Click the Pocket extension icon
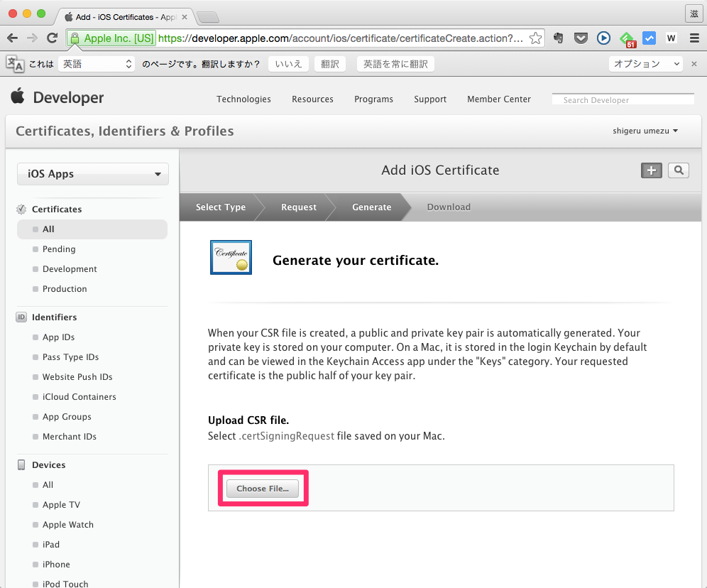 (x=581, y=38)
